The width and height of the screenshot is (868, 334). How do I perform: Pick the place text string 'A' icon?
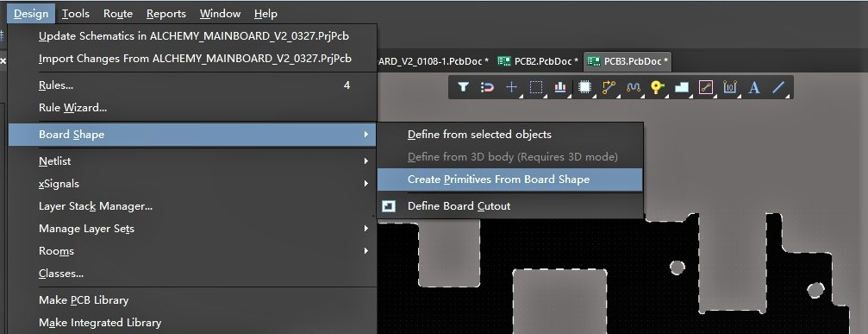click(754, 87)
